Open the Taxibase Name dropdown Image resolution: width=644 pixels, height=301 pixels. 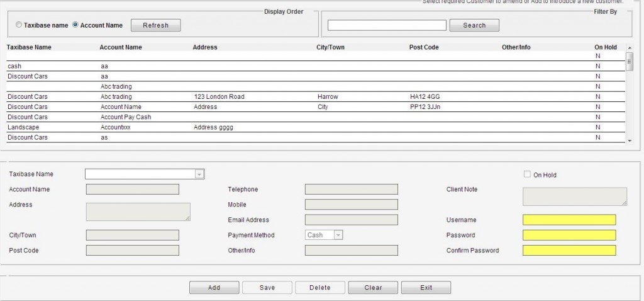(x=199, y=174)
